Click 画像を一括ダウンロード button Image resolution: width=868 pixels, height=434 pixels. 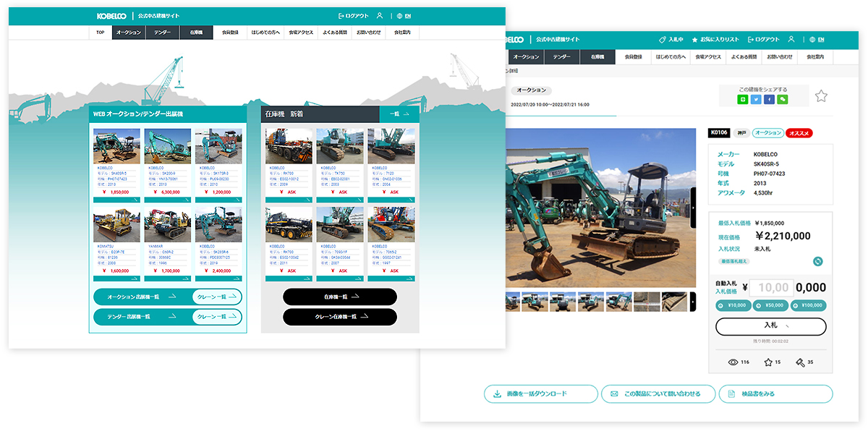pos(540,394)
